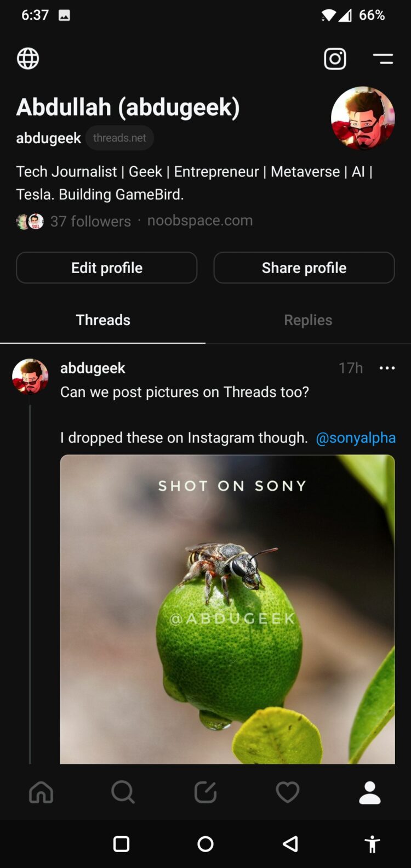Open the menu with the double-line icon
This screenshot has width=411, height=868.
383,59
